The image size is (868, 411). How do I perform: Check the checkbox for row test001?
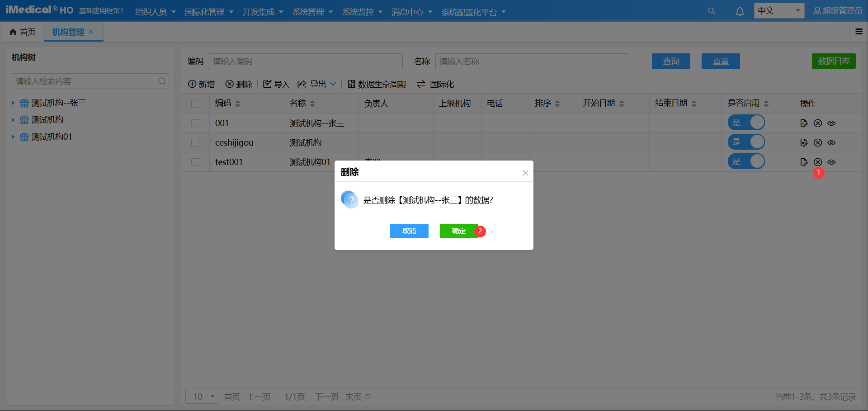tap(195, 162)
